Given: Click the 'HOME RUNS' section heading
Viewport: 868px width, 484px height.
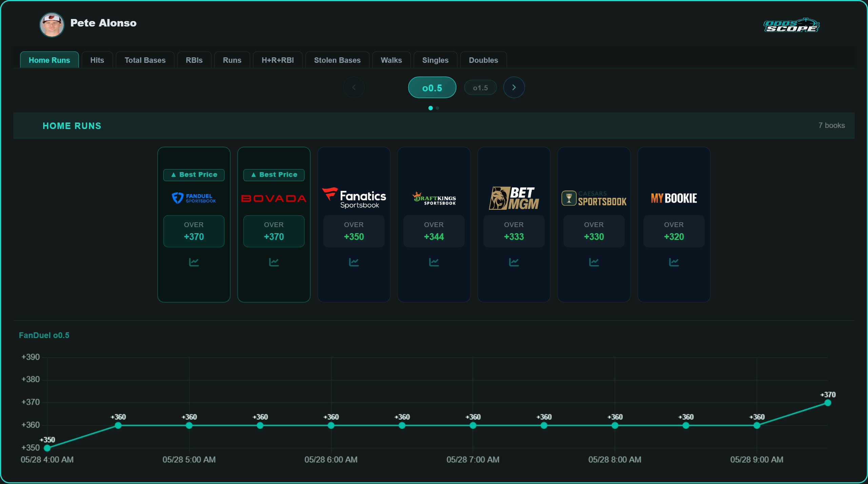Looking at the screenshot, I should coord(72,126).
